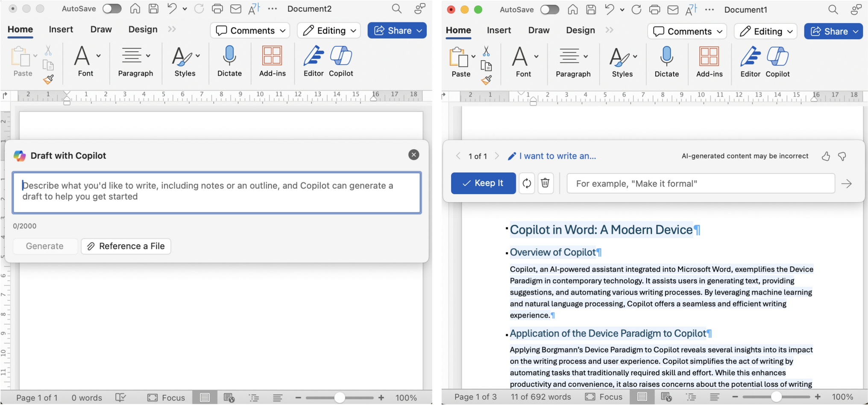This screenshot has height=405, width=868.
Task: Click Email envelope icon in Document2 window
Action: (236, 9)
